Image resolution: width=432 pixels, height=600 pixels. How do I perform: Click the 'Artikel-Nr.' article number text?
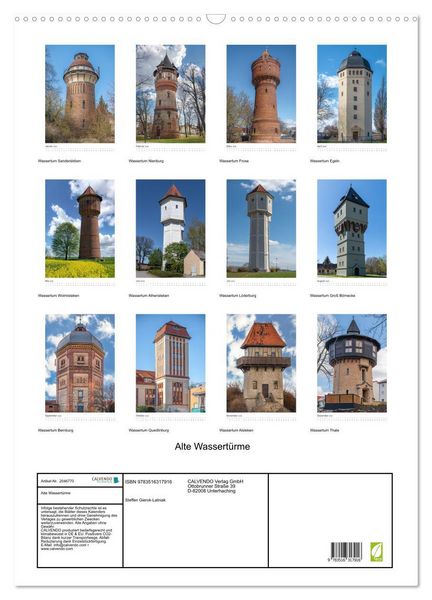[57, 481]
